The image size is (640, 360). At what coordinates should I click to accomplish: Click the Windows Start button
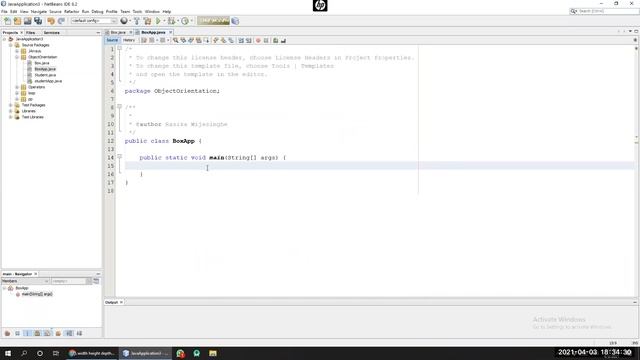point(8,353)
